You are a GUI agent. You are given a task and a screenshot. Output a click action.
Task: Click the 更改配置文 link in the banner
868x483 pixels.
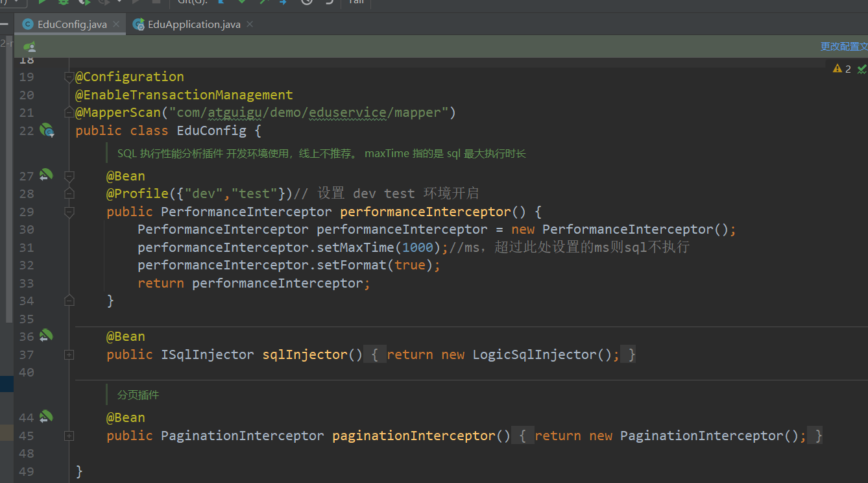pos(844,46)
